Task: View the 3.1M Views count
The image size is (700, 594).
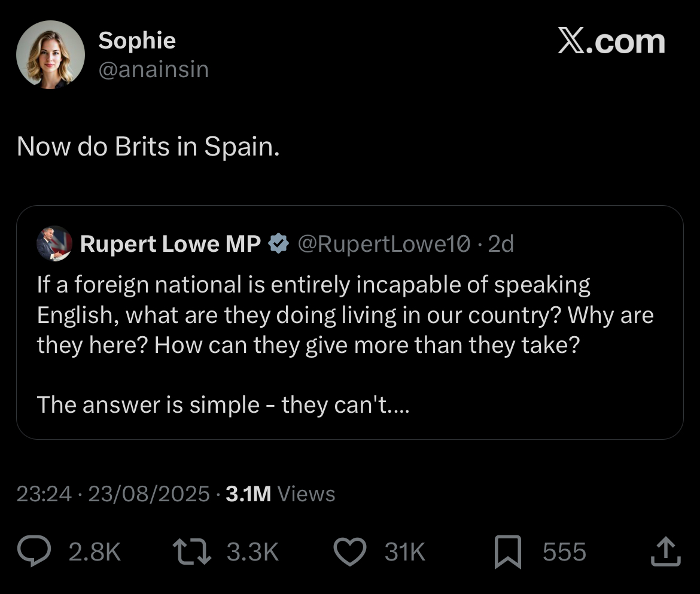Action: click(281, 494)
